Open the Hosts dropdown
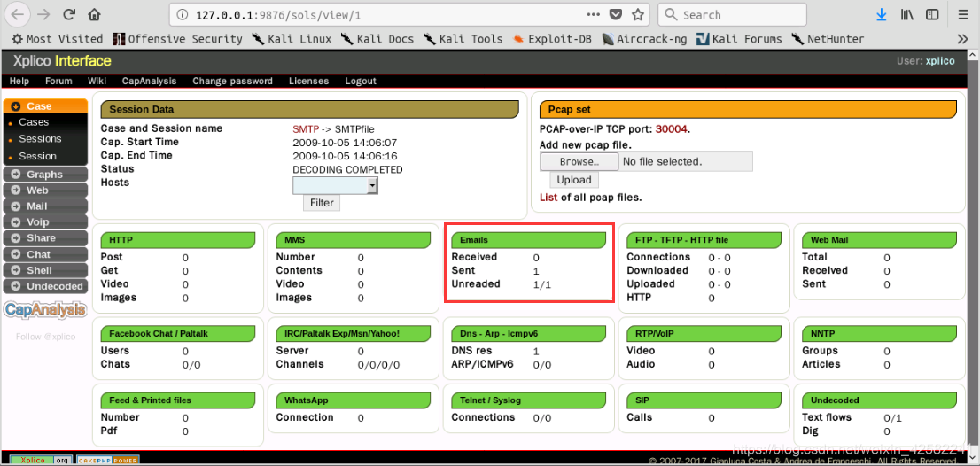980x466 pixels. tap(335, 185)
